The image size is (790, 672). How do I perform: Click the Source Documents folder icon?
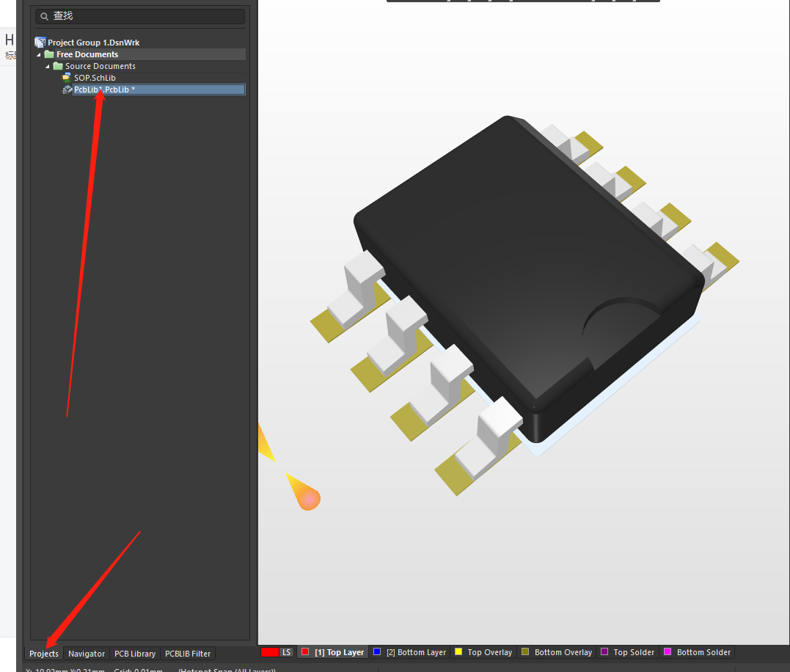tap(58, 66)
